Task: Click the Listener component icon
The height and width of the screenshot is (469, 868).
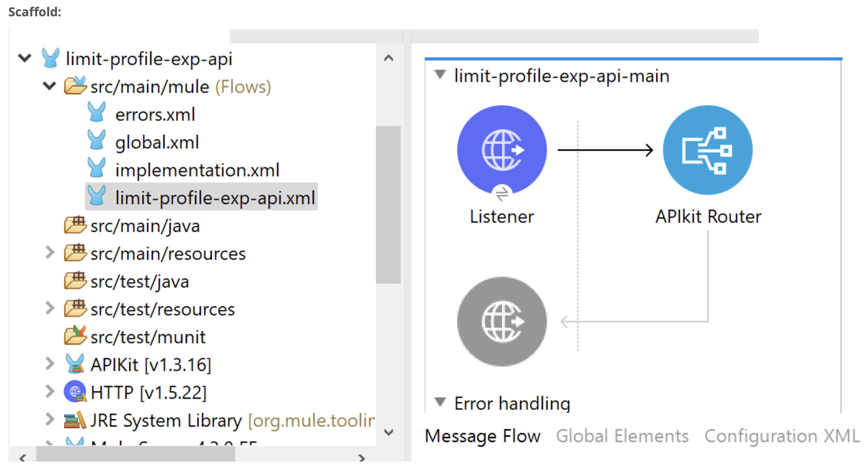Action: [x=501, y=150]
